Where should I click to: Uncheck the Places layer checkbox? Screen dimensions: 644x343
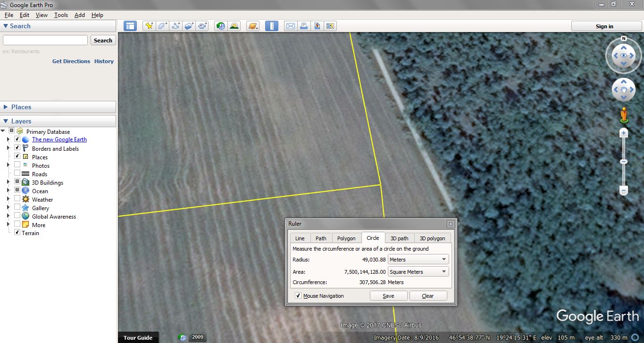pyautogui.click(x=17, y=156)
